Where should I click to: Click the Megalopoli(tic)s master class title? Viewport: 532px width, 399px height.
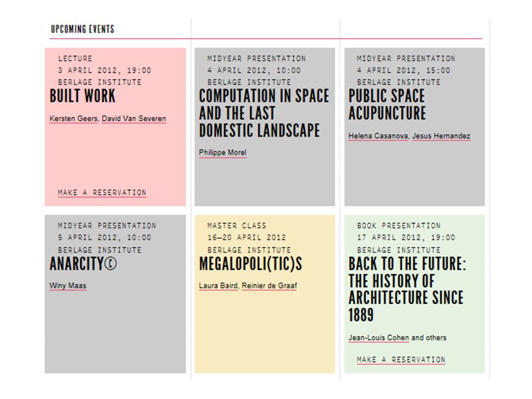pos(250,264)
